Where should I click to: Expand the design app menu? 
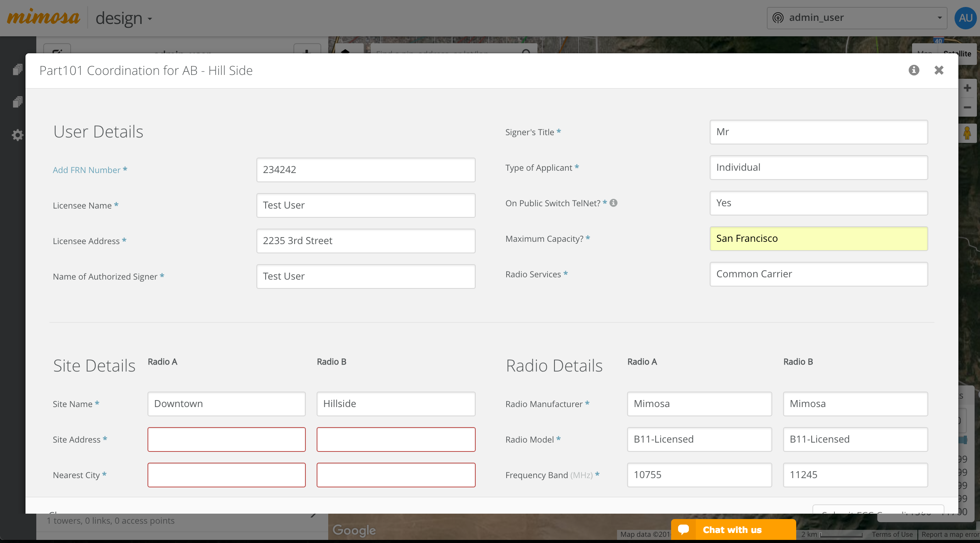point(124,19)
